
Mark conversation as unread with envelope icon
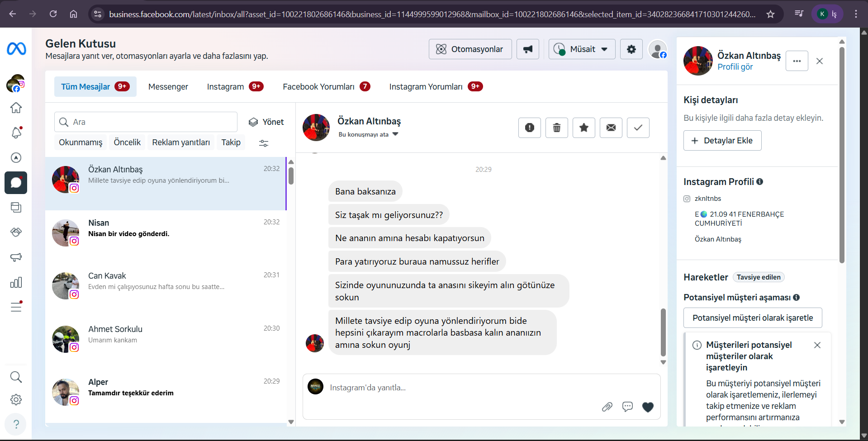tap(611, 128)
